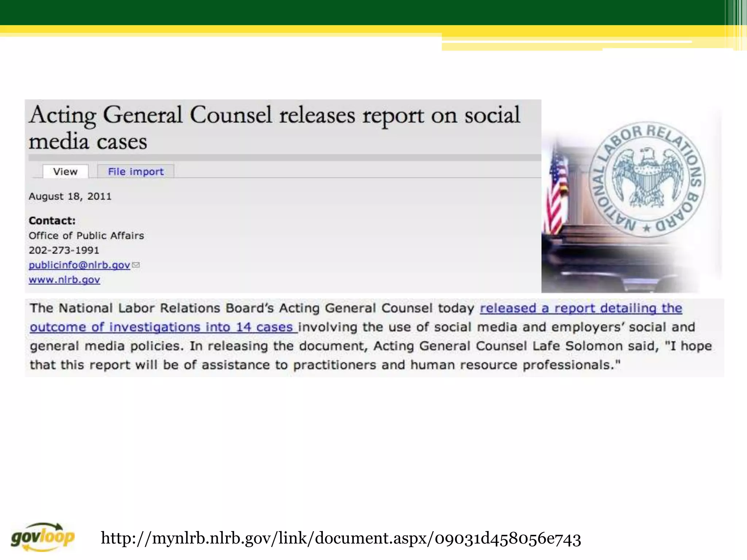Image resolution: width=747 pixels, height=560 pixels.
Task: Click the mynlrb.nlrb.gov document URL text
Action: coord(341,538)
